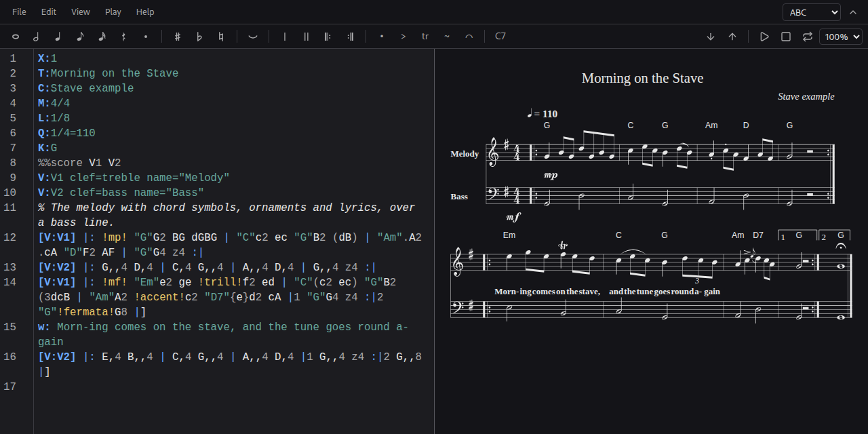Add a trill ornament
The image size is (868, 434).
click(425, 37)
